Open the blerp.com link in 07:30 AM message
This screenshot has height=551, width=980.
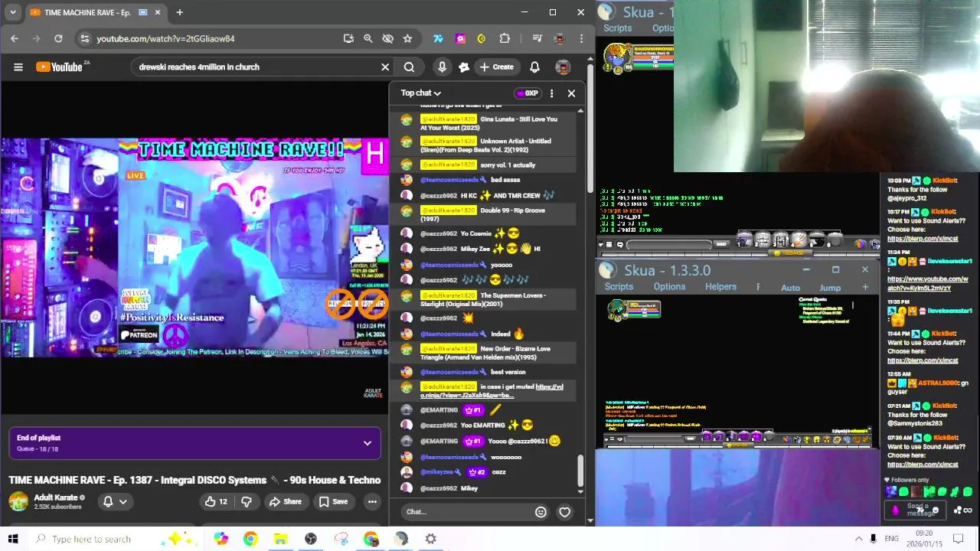[x=923, y=465]
